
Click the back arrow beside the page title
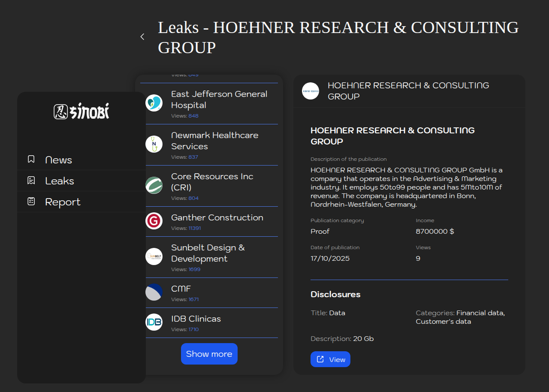click(142, 37)
